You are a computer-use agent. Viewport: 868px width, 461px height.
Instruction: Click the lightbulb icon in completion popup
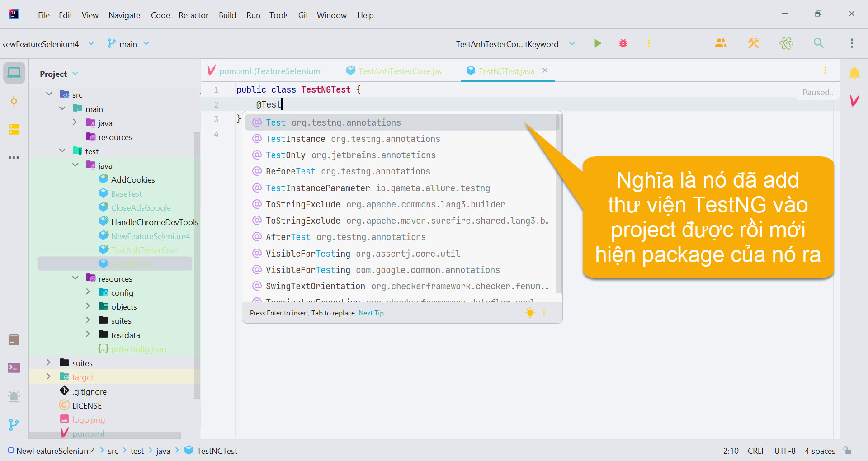pos(530,313)
